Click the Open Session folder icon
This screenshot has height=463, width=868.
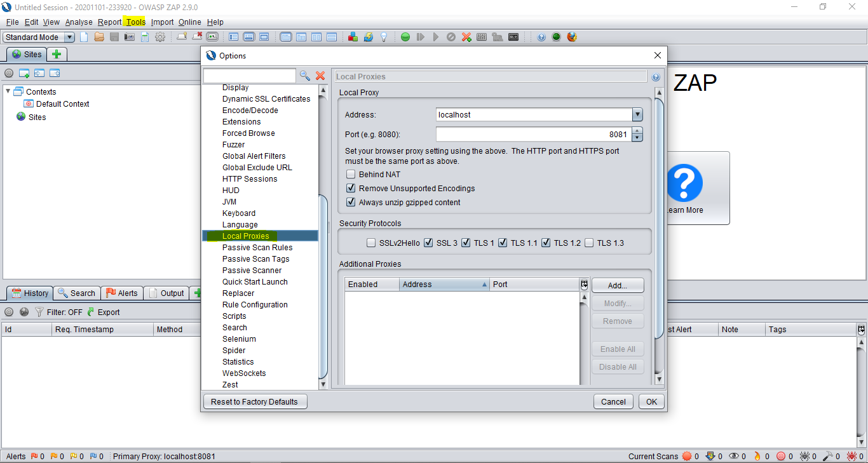tap(99, 37)
